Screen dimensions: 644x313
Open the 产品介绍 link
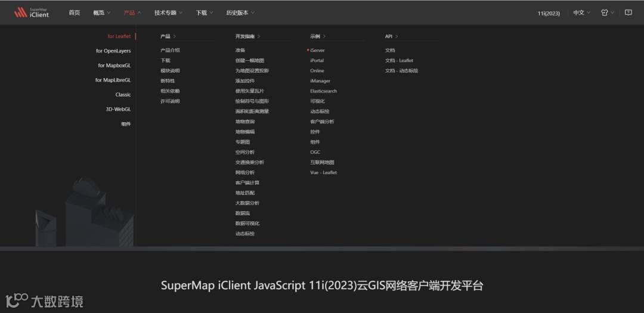pos(170,50)
